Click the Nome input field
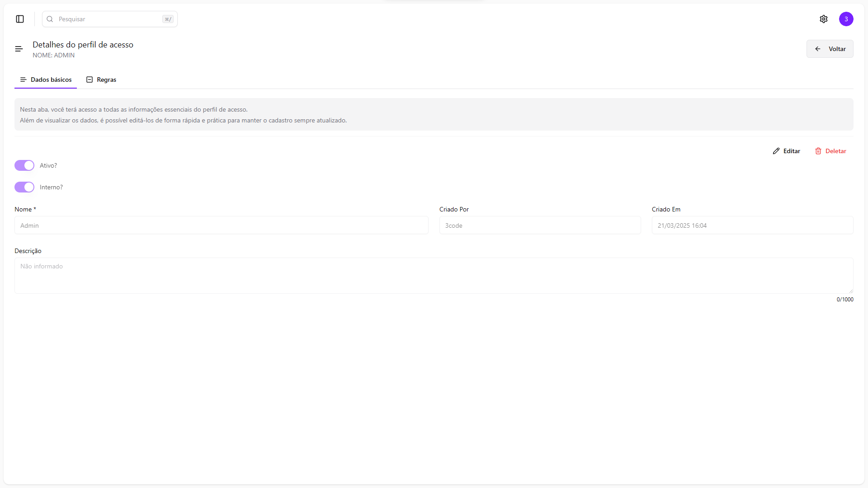 coord(222,225)
